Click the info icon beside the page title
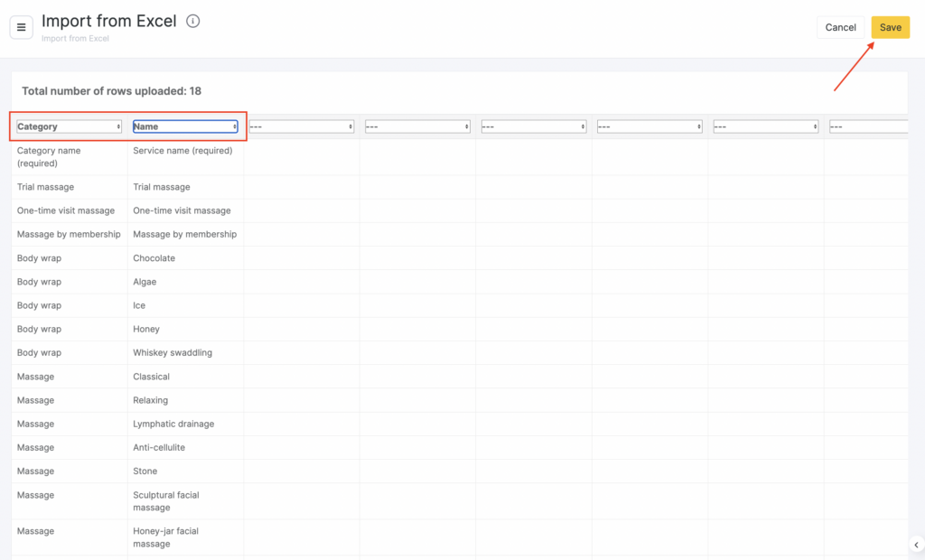 [x=192, y=22]
